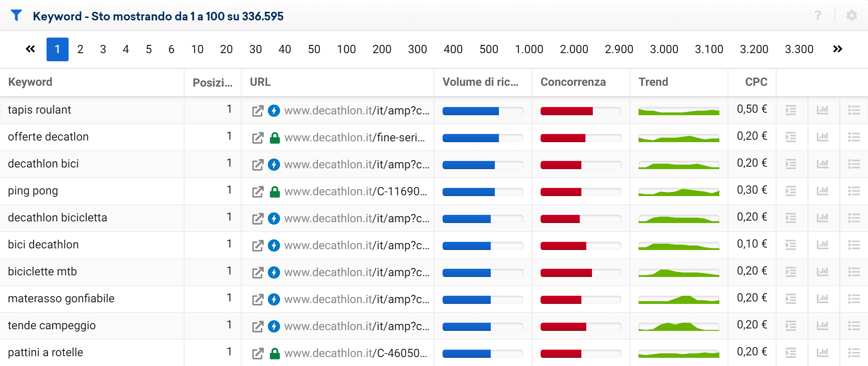Open the help question mark icon
Image resolution: width=868 pixels, height=366 pixels.
coord(818,16)
